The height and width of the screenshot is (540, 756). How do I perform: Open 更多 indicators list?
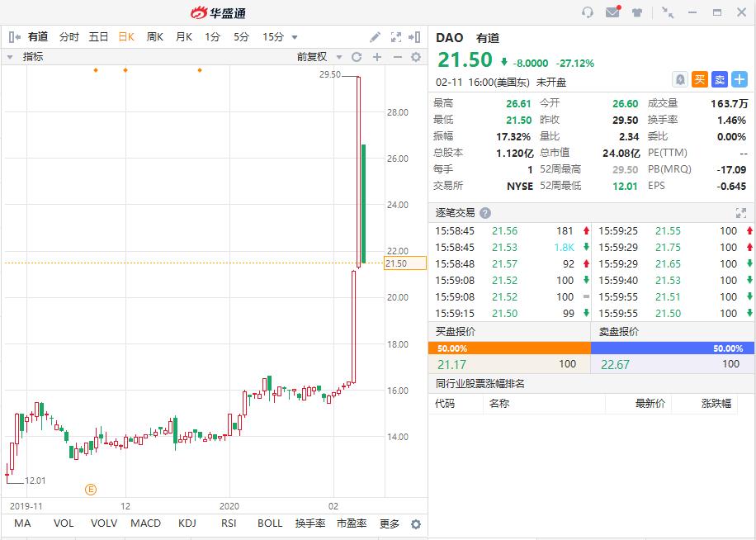[390, 523]
